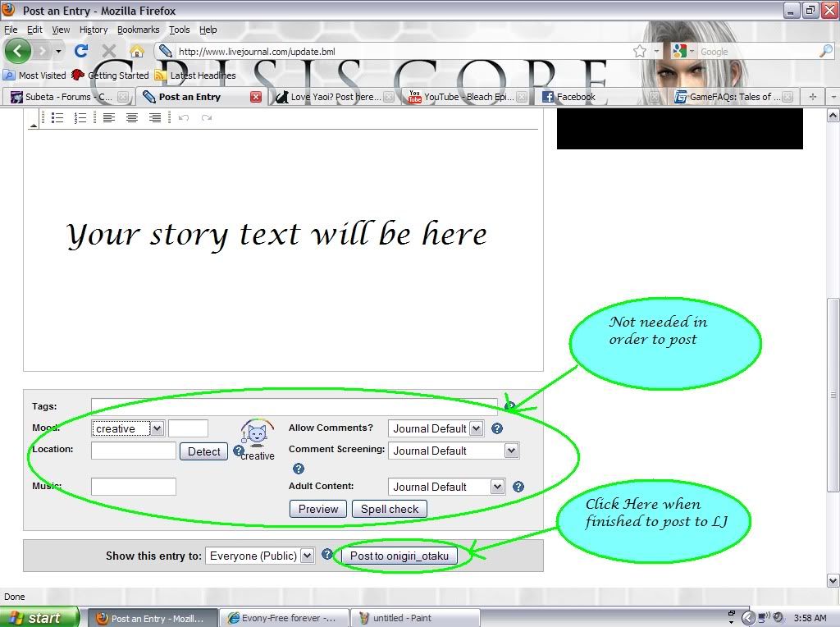Undo last edit in editor toolbar
This screenshot has width=840, height=627.
184,118
